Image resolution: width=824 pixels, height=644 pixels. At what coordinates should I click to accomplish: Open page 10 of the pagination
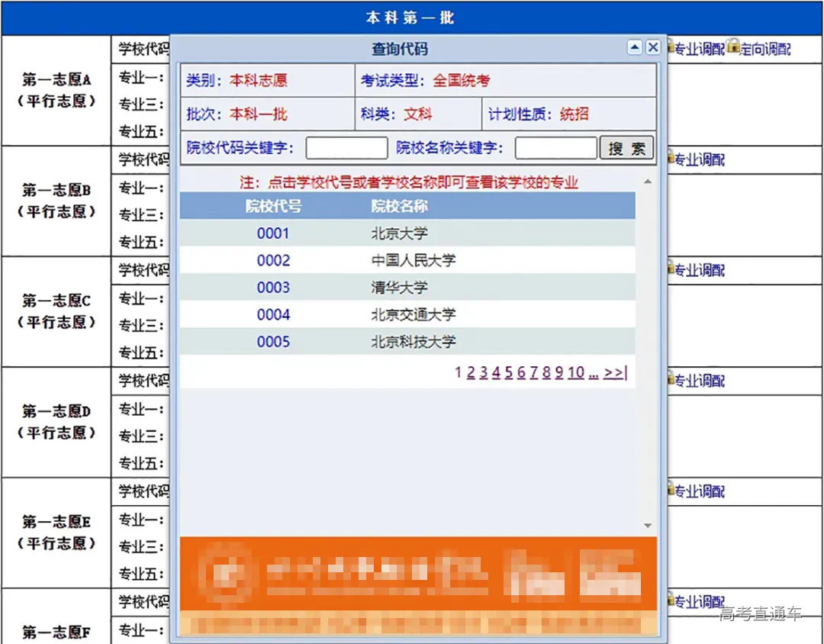pos(576,372)
